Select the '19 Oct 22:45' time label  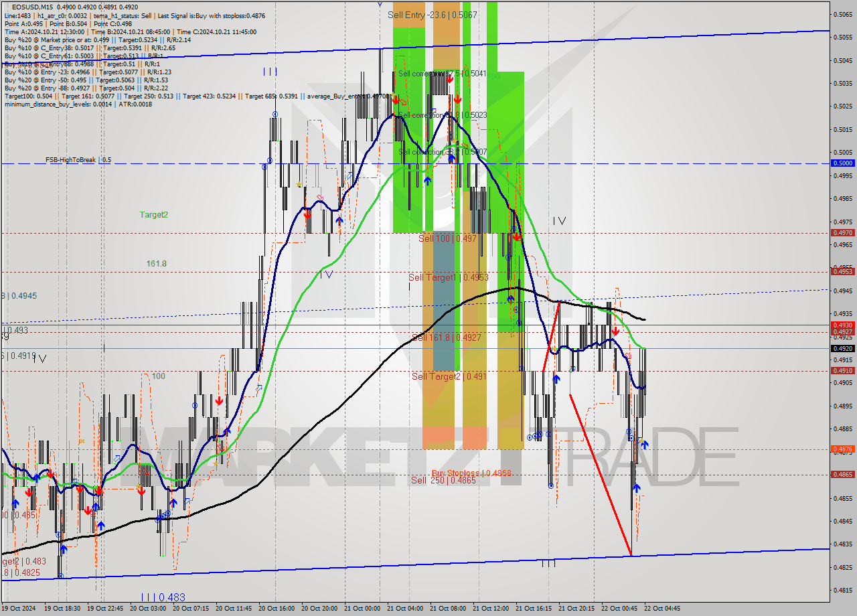point(106,609)
